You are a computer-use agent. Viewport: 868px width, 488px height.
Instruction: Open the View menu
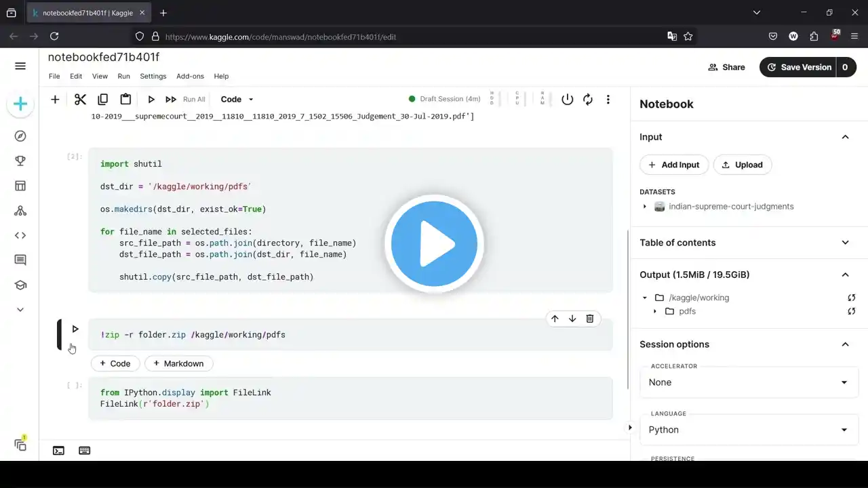(100, 77)
